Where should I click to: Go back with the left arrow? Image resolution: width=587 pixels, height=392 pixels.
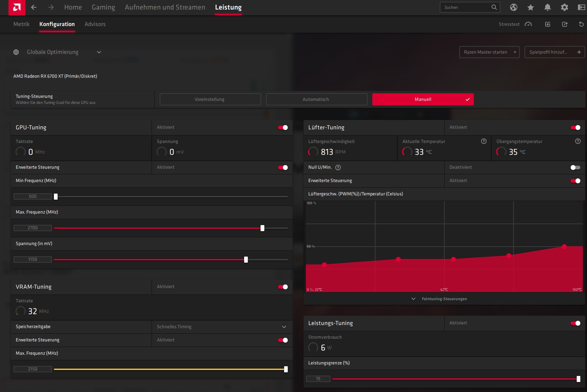coord(34,7)
